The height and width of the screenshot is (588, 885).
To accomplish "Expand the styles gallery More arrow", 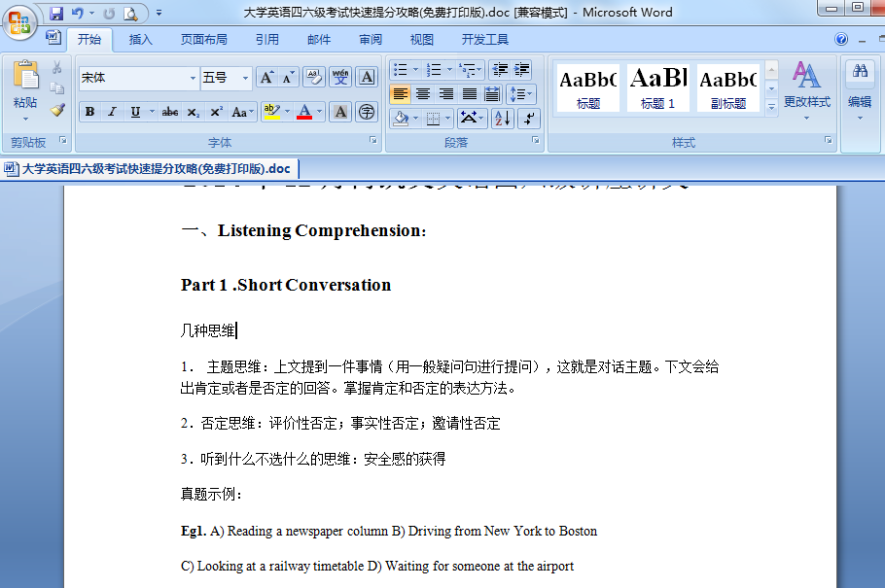I will coord(771,107).
